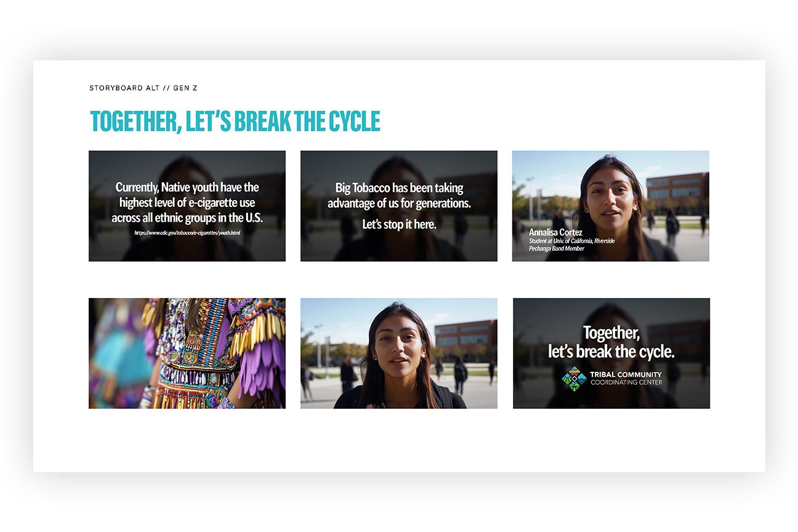Viewport: 798px width, 532px height.
Task: Click the Tribal Community Coordinating Center text
Action: (x=626, y=378)
